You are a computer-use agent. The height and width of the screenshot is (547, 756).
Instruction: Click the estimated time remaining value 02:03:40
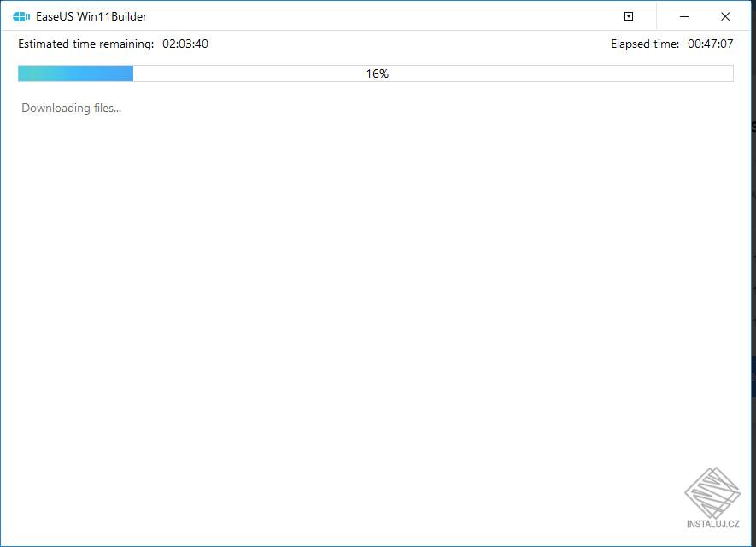tap(185, 44)
